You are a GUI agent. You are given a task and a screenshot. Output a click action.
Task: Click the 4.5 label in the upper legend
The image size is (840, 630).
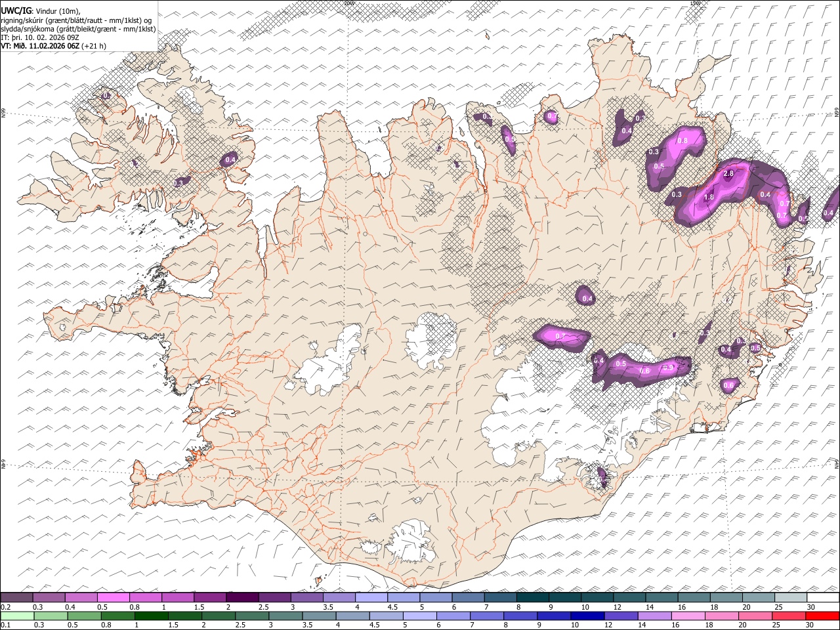[392, 607]
